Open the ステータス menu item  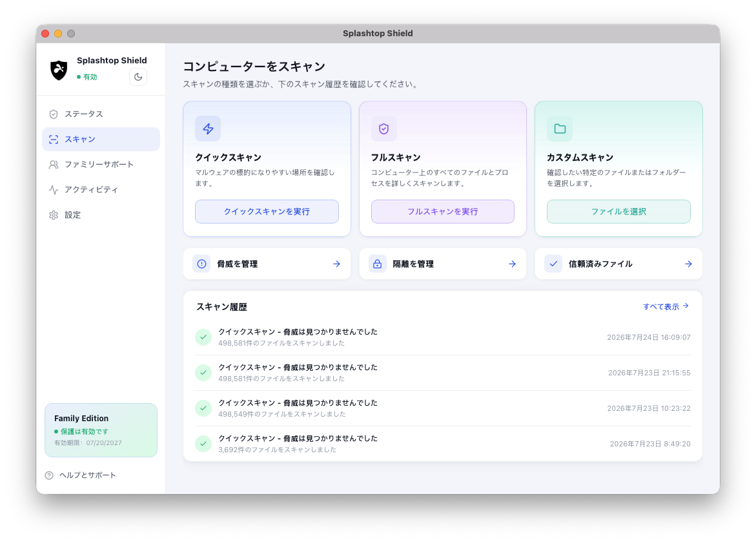pos(101,114)
